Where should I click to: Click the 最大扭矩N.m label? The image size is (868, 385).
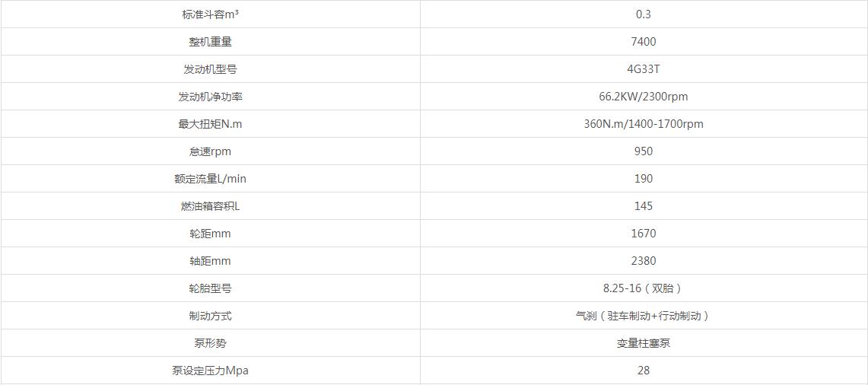[x=211, y=124]
